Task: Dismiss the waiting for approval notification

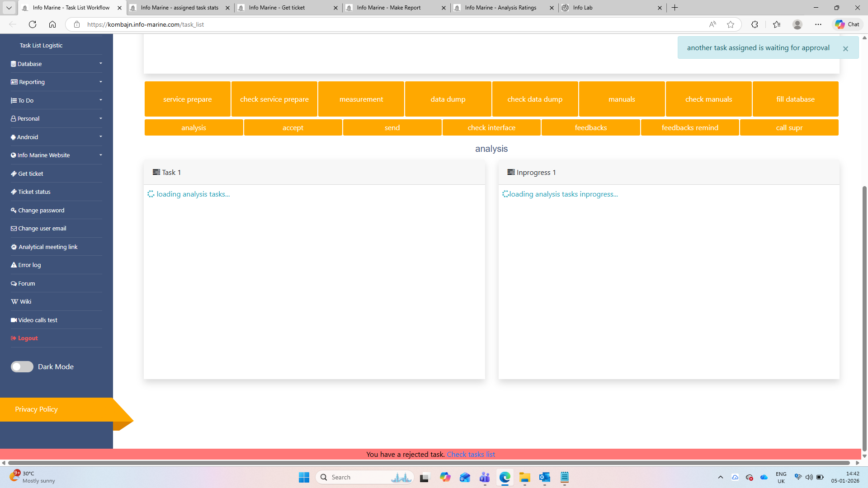Action: point(845,49)
